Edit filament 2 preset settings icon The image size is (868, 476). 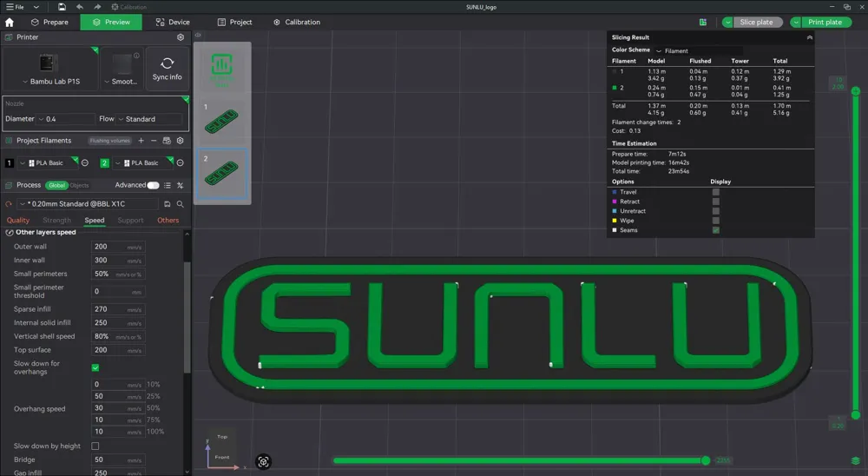point(180,163)
